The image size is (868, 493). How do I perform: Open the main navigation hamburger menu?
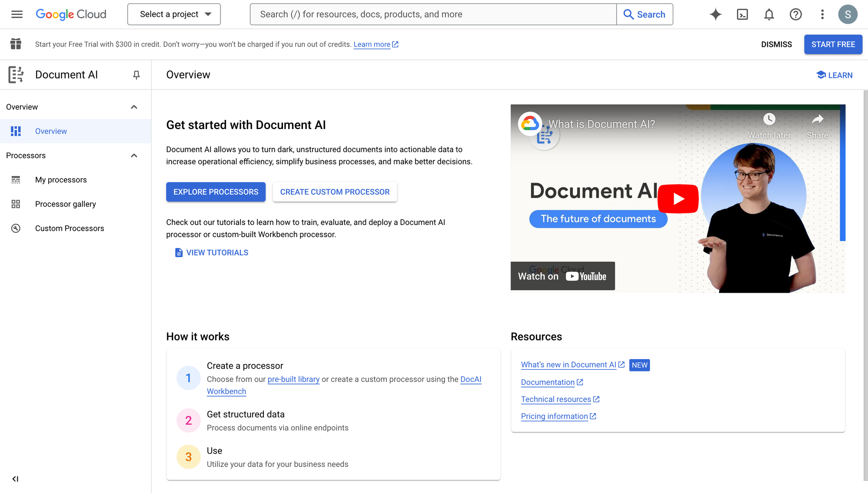pyautogui.click(x=17, y=14)
